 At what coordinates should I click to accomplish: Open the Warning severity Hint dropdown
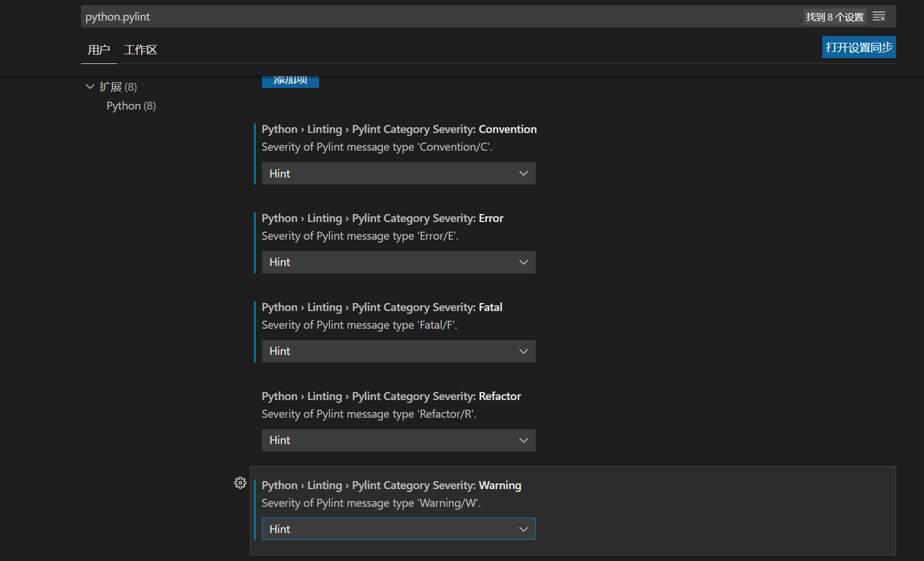click(399, 529)
